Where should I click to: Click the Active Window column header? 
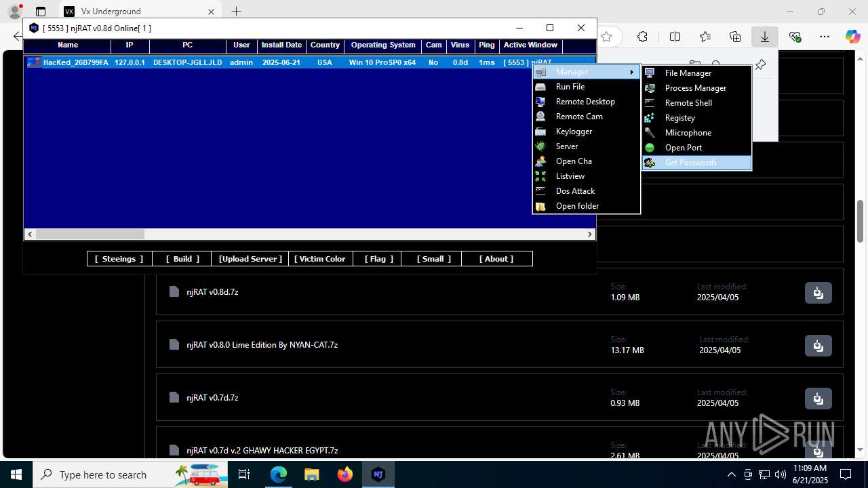click(530, 45)
